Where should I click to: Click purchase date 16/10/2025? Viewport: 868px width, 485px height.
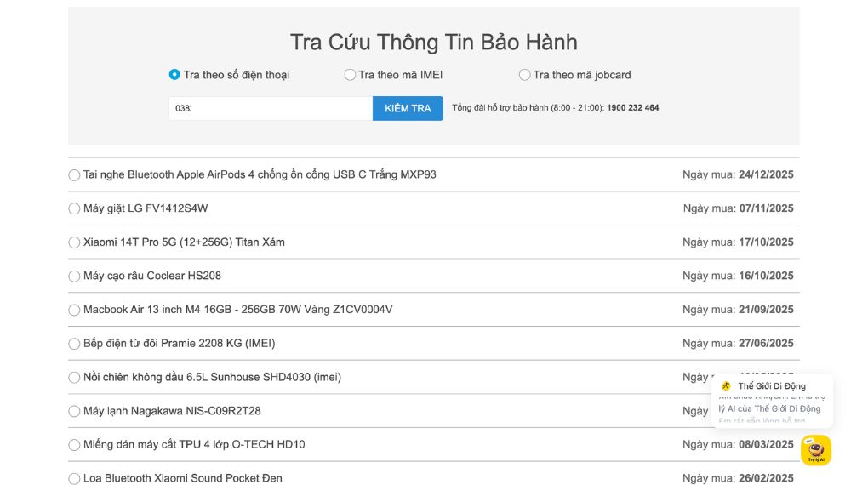tap(766, 276)
